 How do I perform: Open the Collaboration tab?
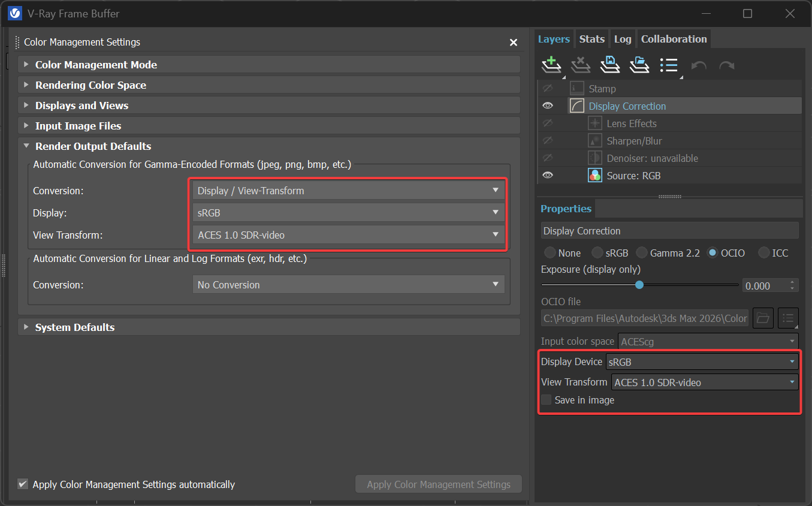(674, 39)
